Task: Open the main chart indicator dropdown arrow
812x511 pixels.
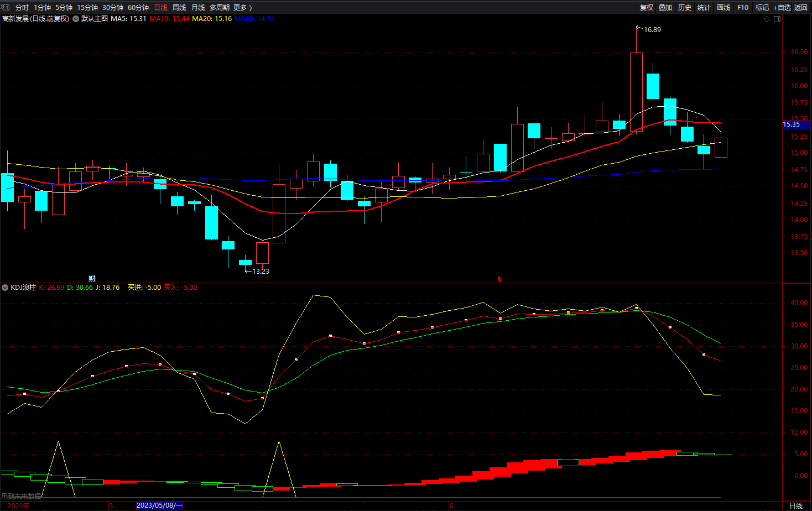Action: pos(76,19)
